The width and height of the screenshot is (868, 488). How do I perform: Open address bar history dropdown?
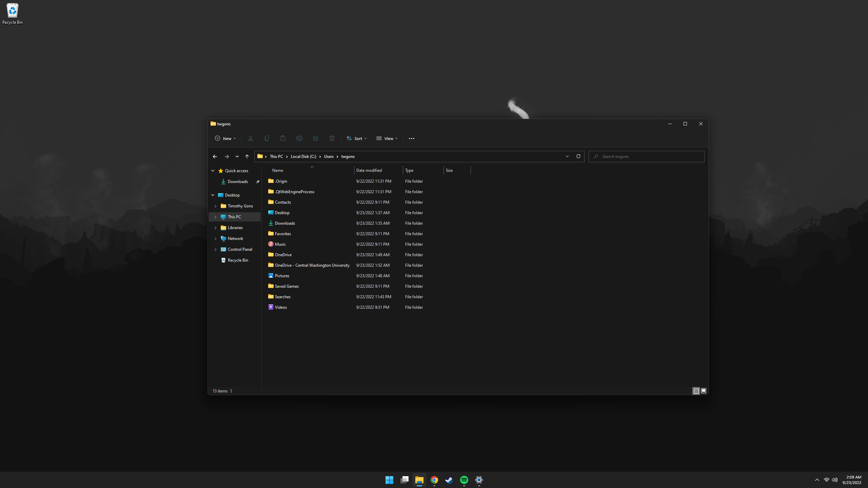[567, 156]
